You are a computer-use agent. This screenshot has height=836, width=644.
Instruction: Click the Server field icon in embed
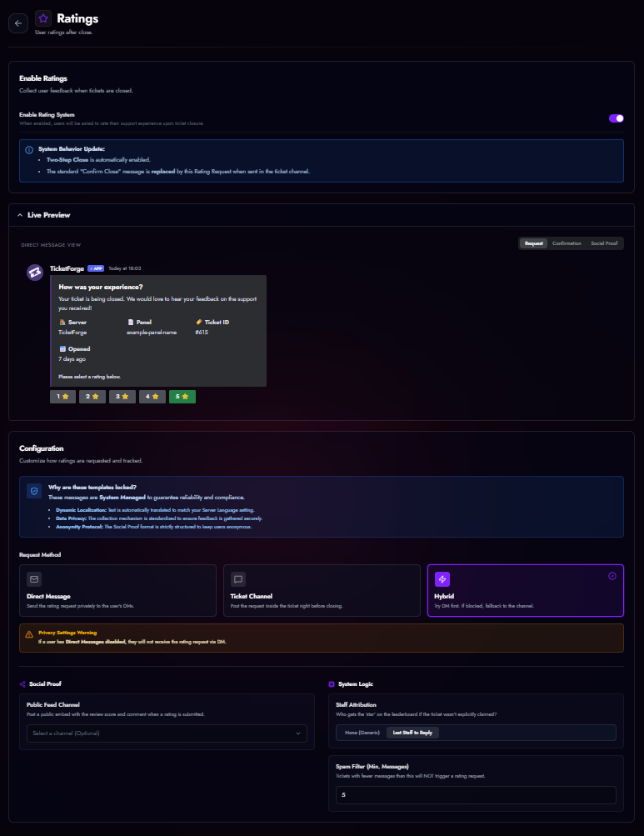click(62, 322)
